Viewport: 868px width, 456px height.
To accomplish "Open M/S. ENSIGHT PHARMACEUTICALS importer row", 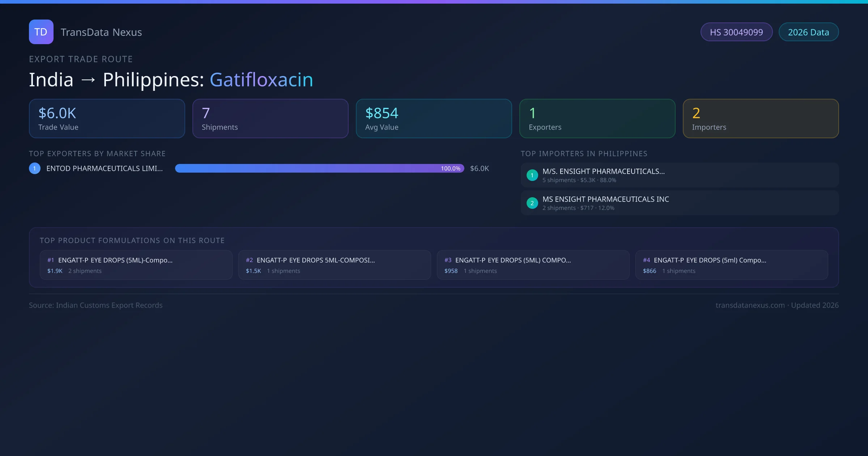I will tap(679, 175).
